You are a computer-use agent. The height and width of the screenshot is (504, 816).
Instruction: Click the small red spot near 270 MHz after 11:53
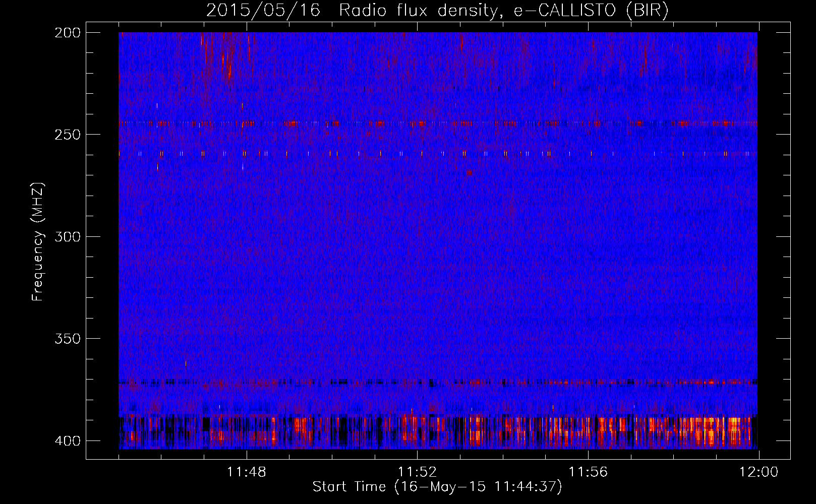[x=469, y=173]
